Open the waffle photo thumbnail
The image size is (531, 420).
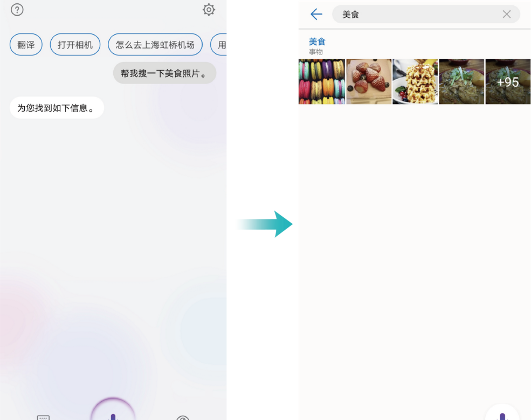coord(415,81)
